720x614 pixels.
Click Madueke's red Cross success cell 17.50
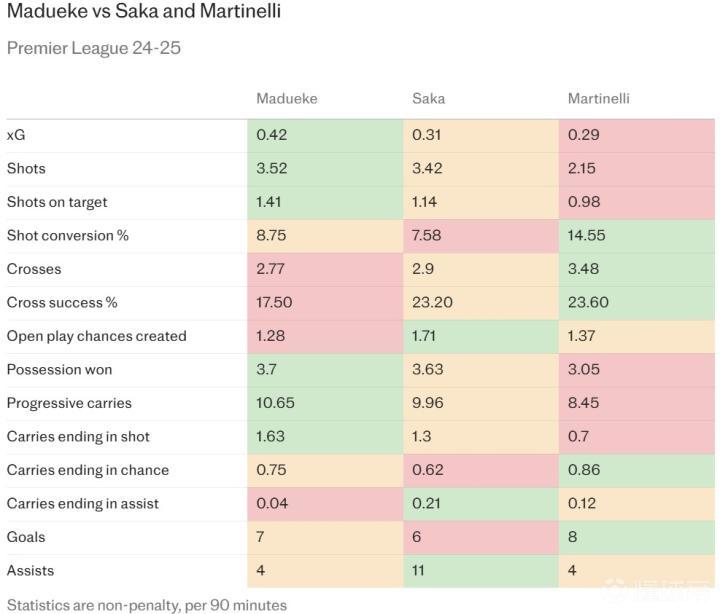coord(325,302)
